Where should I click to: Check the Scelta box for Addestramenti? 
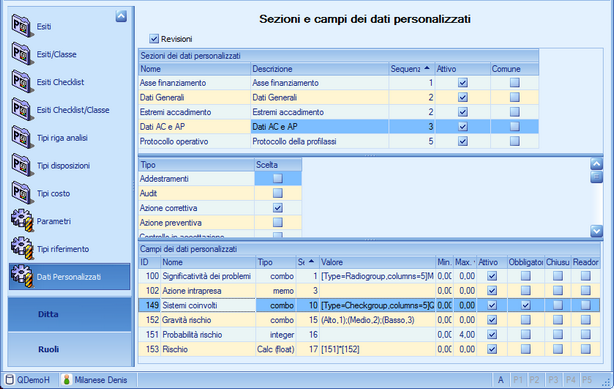[x=278, y=178]
